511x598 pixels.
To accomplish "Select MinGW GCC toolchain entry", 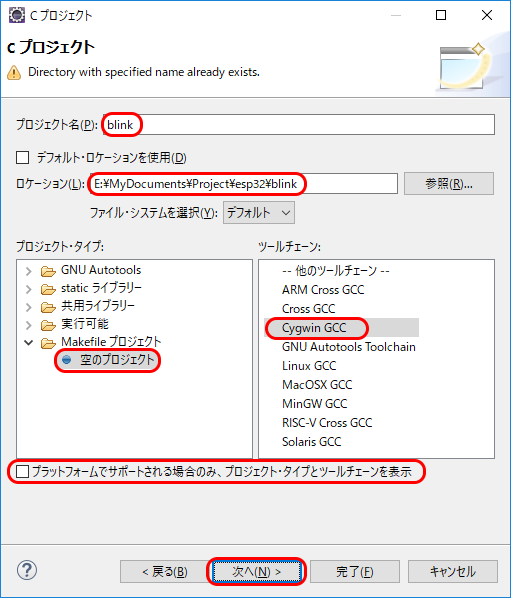I will (315, 403).
